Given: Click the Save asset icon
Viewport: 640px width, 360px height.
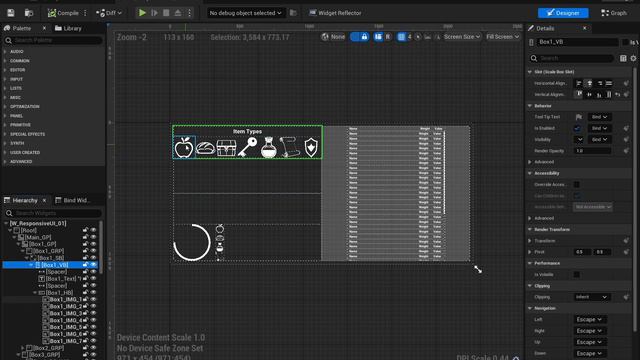Looking at the screenshot, I should pyautogui.click(x=11, y=13).
